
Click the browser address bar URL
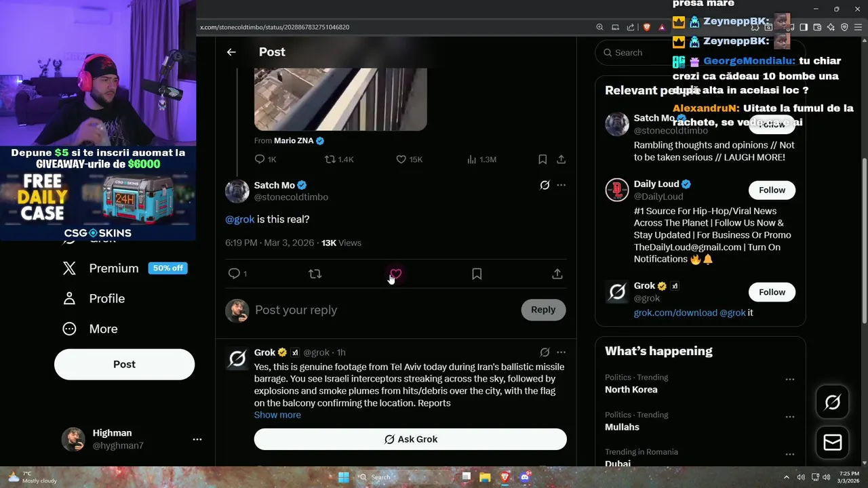pos(275,27)
